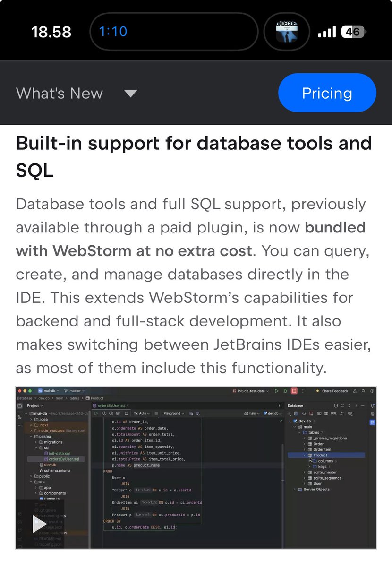Click the run query icon in SQL editor toolbar
392x567 pixels.
click(x=96, y=413)
